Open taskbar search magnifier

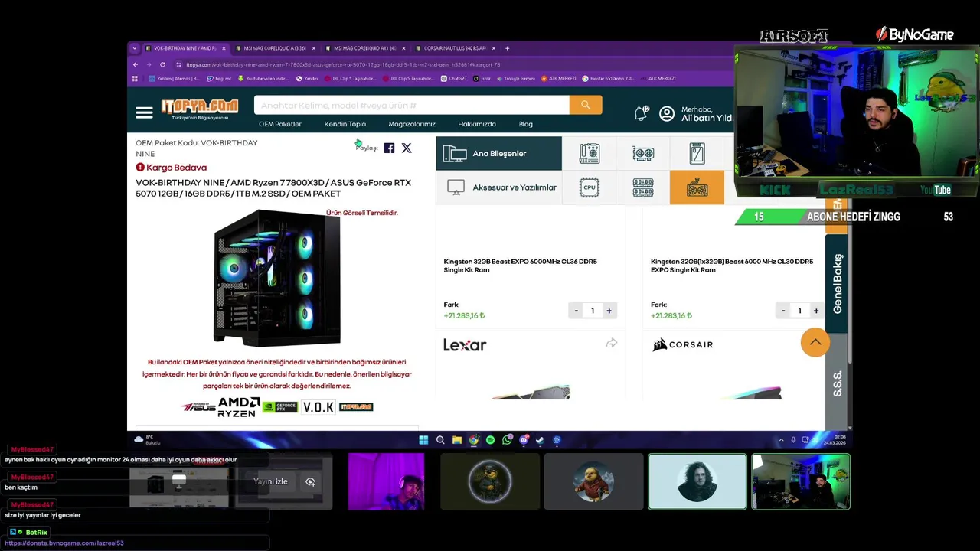coord(440,440)
